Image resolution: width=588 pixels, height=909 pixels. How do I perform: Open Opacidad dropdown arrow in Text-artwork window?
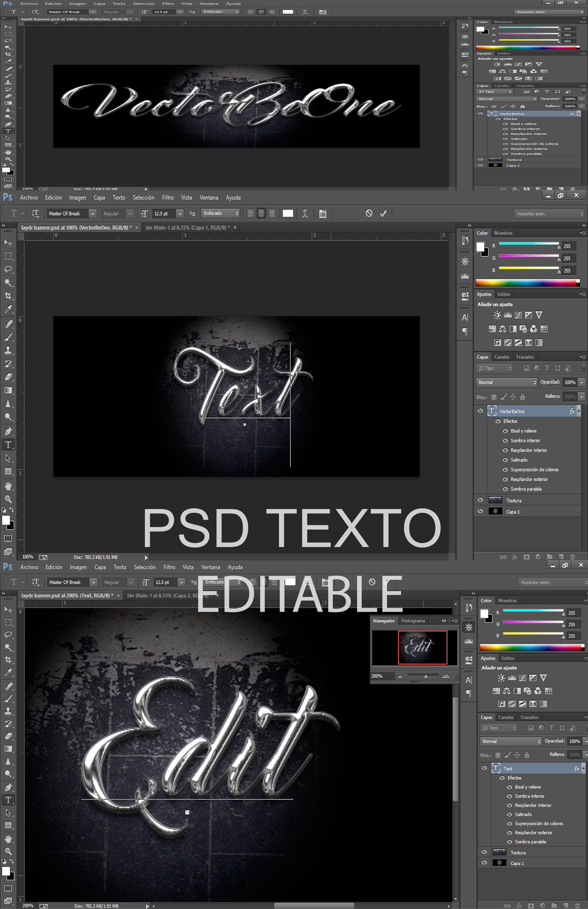(582, 382)
